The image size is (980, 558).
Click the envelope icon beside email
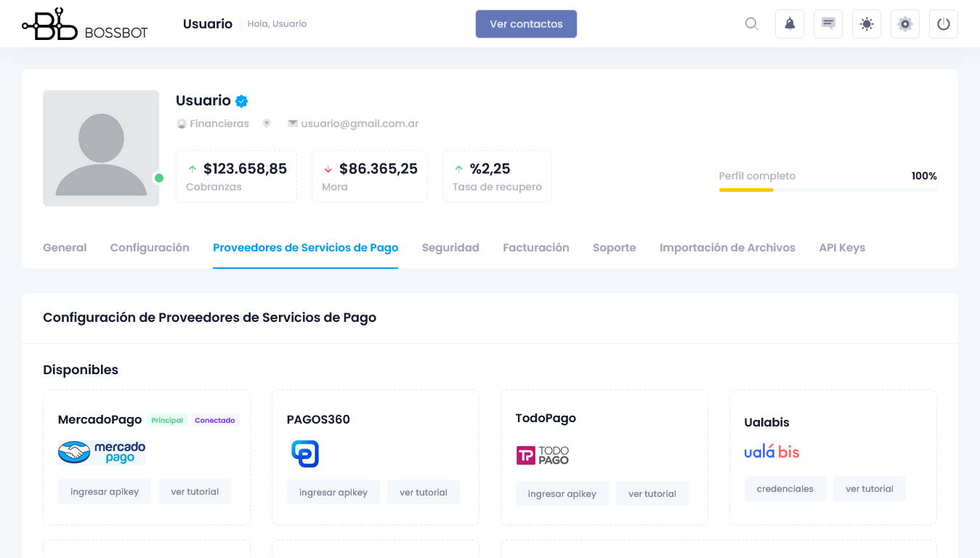click(293, 124)
